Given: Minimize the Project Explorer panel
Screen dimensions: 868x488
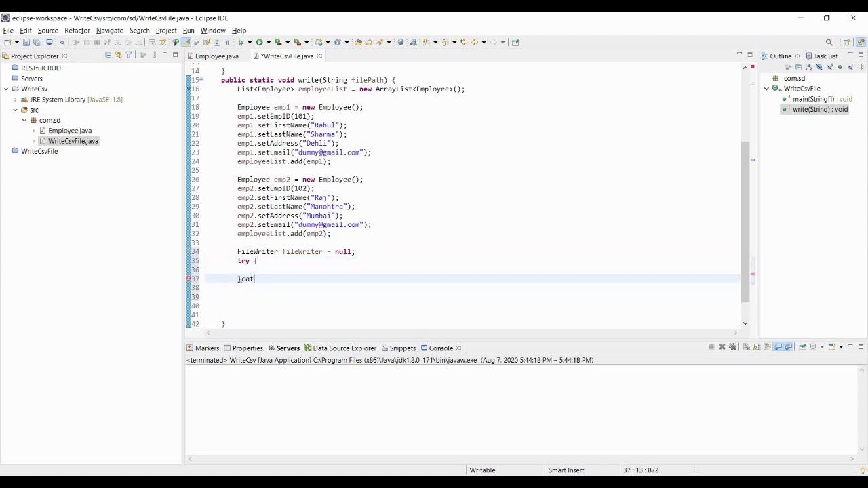Looking at the screenshot, I should [x=165, y=54].
